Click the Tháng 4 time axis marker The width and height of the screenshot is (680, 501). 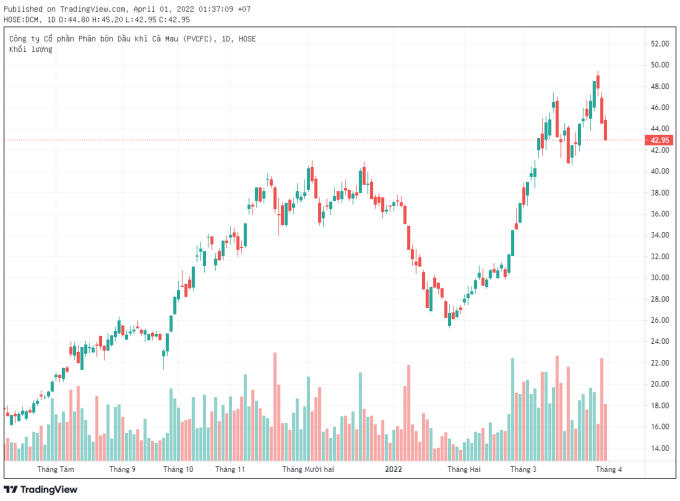pos(609,468)
